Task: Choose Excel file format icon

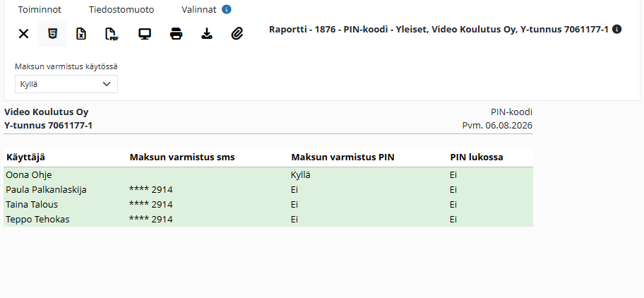Action: [81, 34]
